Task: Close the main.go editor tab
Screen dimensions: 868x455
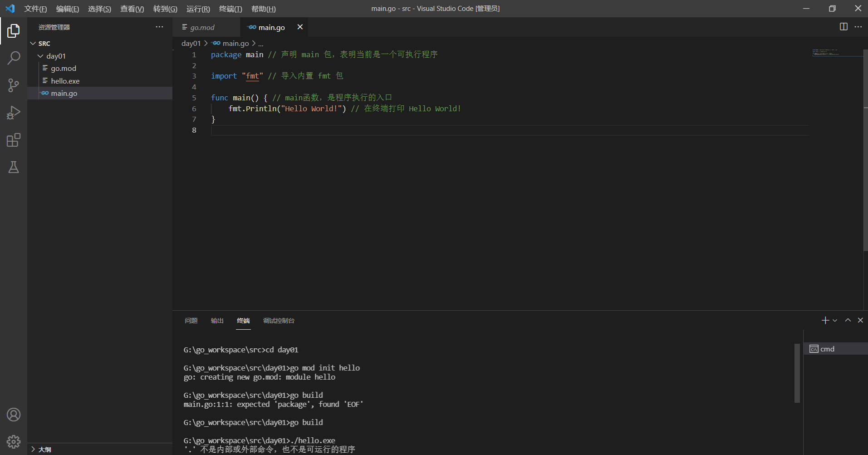Action: tap(300, 27)
